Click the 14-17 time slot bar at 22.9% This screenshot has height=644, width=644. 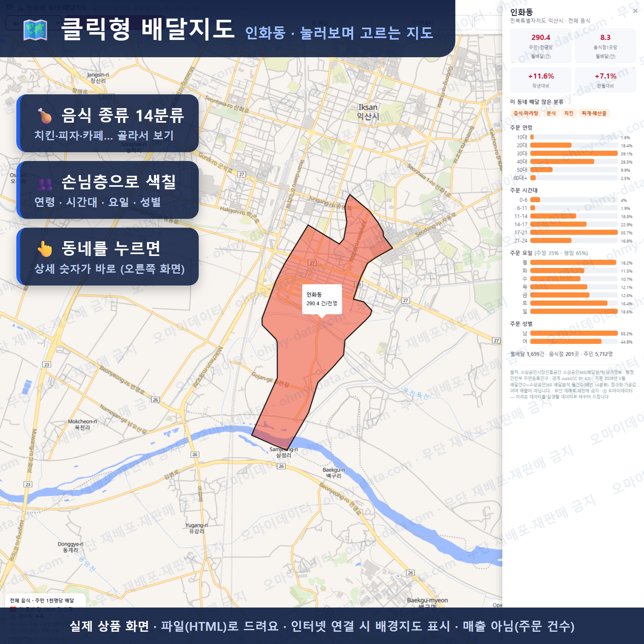558,224
